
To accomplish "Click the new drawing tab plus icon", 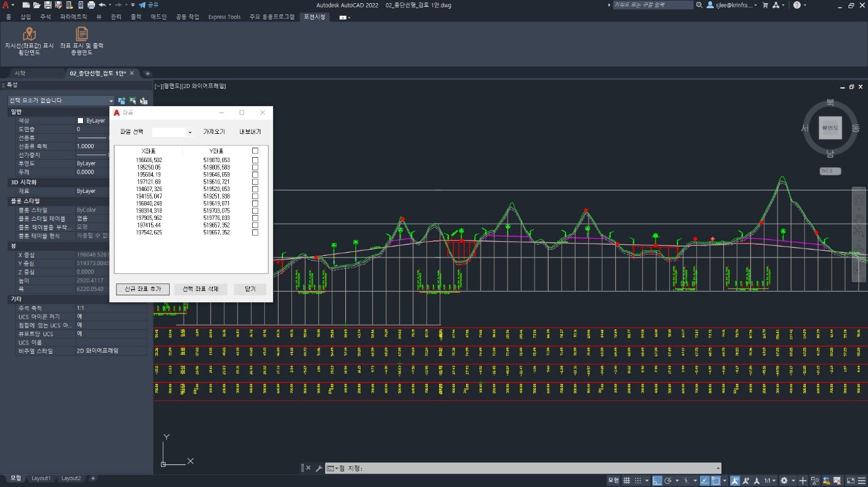I will click(x=148, y=74).
